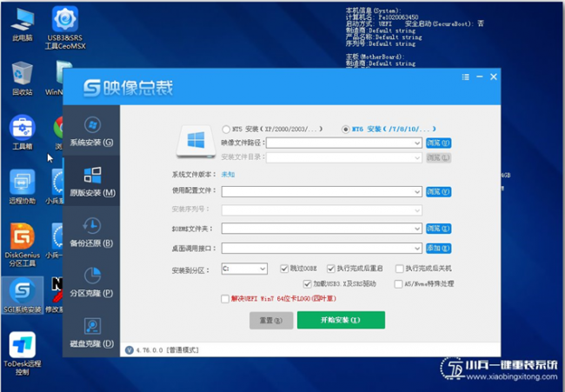Open USB3&SRS 工具CeoMSX desktop icon

(65, 28)
